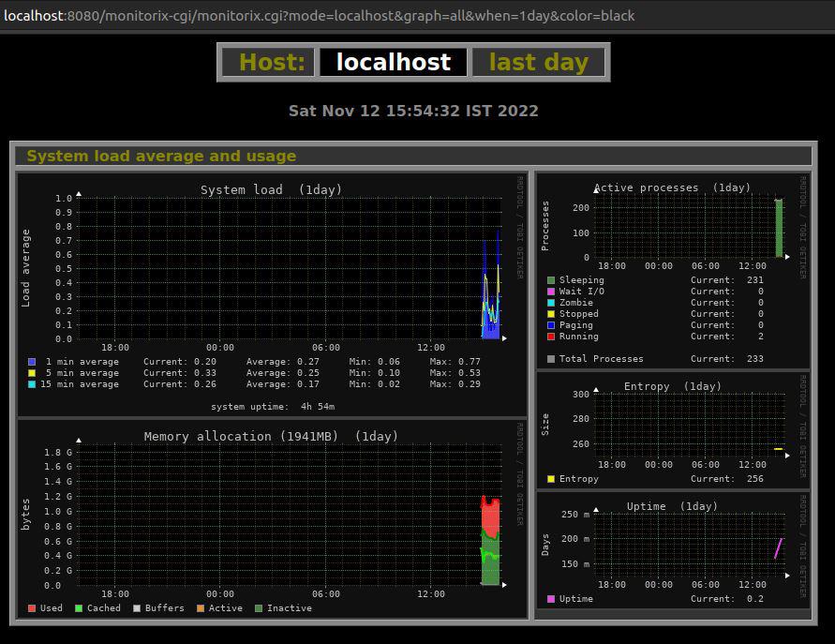The image size is (835, 644).
Task: Click the localhost host name label
Action: click(393, 63)
